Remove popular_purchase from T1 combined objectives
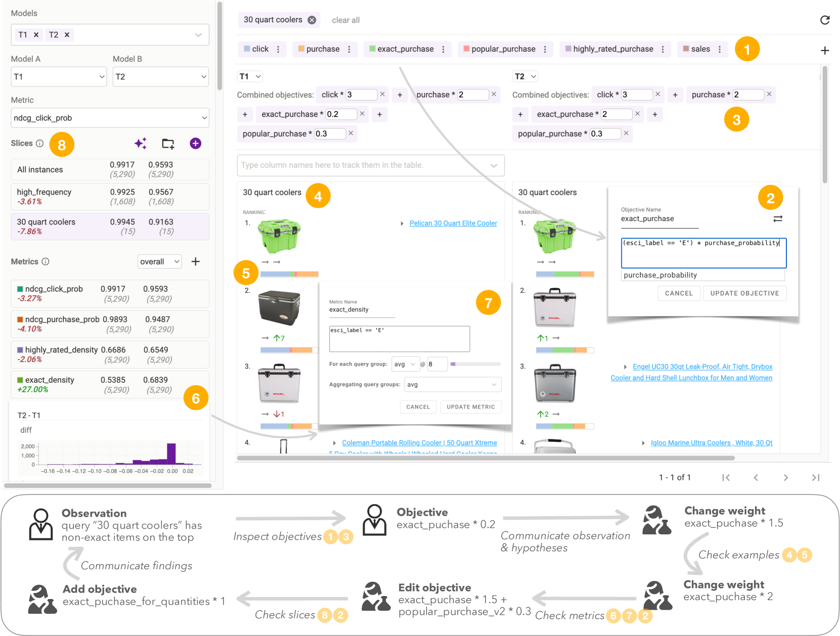The width and height of the screenshot is (840, 636). [x=350, y=133]
